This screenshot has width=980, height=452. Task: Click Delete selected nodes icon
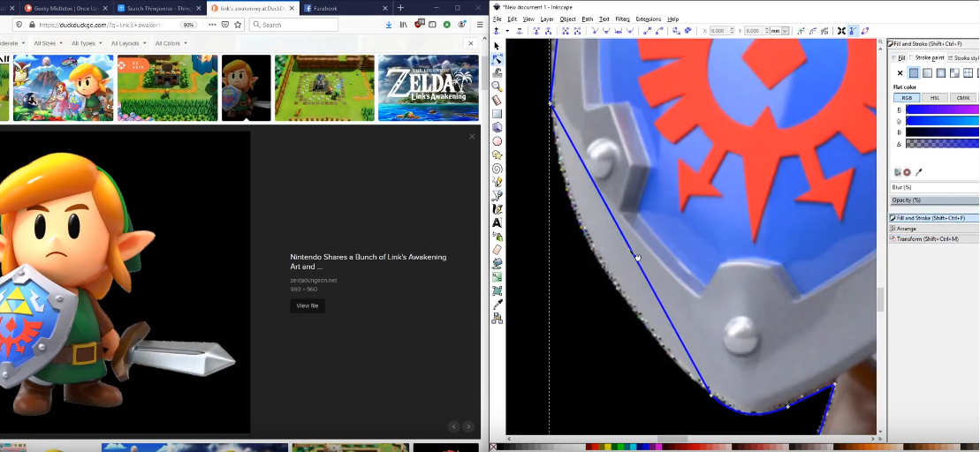[x=520, y=31]
